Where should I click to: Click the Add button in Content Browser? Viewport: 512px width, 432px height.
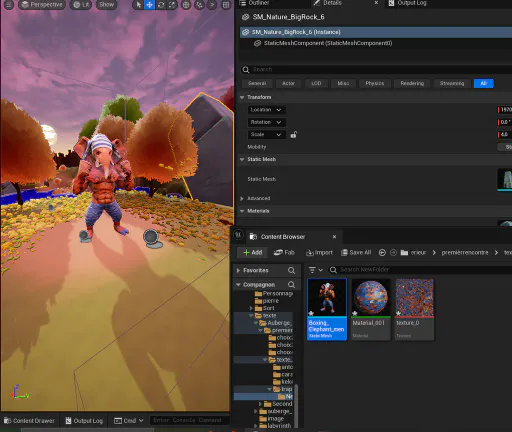(252, 252)
